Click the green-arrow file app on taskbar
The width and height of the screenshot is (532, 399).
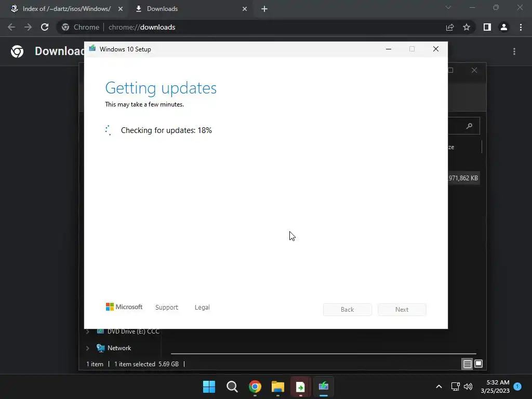(x=300, y=387)
